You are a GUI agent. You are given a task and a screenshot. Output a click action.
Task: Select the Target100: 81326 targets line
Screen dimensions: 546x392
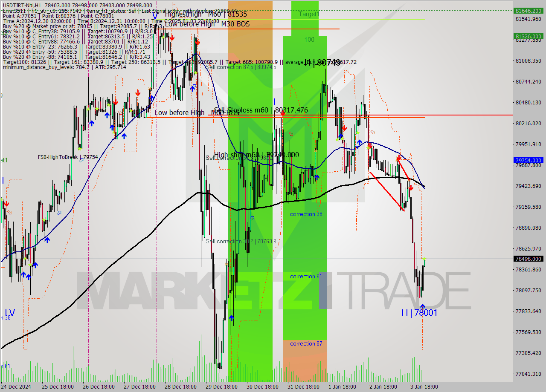(179, 62)
